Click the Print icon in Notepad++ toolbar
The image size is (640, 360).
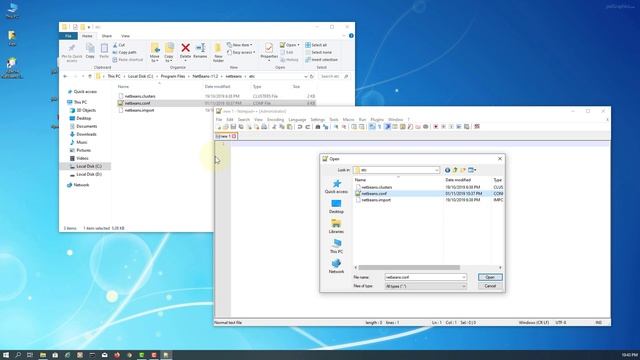[264, 127]
